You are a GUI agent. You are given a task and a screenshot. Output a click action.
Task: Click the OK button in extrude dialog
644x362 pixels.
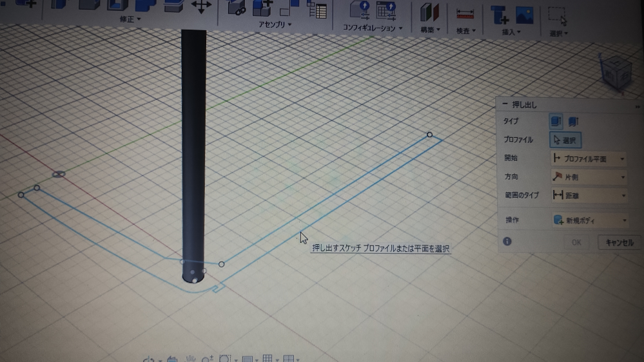tap(576, 242)
